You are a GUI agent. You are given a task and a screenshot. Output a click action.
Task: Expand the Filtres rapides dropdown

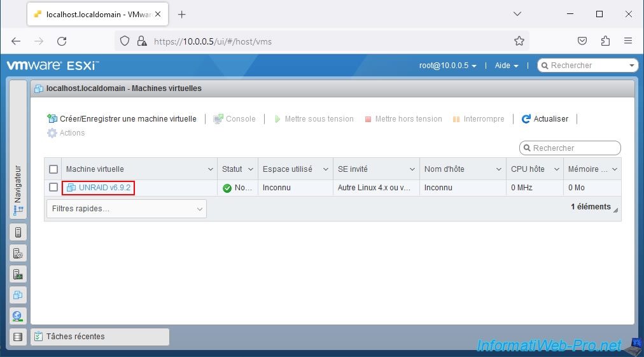coord(127,209)
